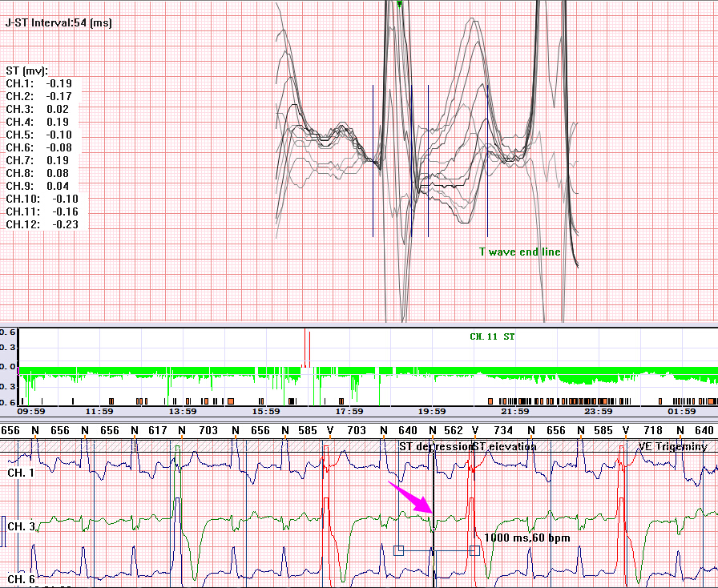Image resolution: width=718 pixels, height=588 pixels.
Task: Jump to 19:59 on the trend time axis
Action: click(x=432, y=411)
